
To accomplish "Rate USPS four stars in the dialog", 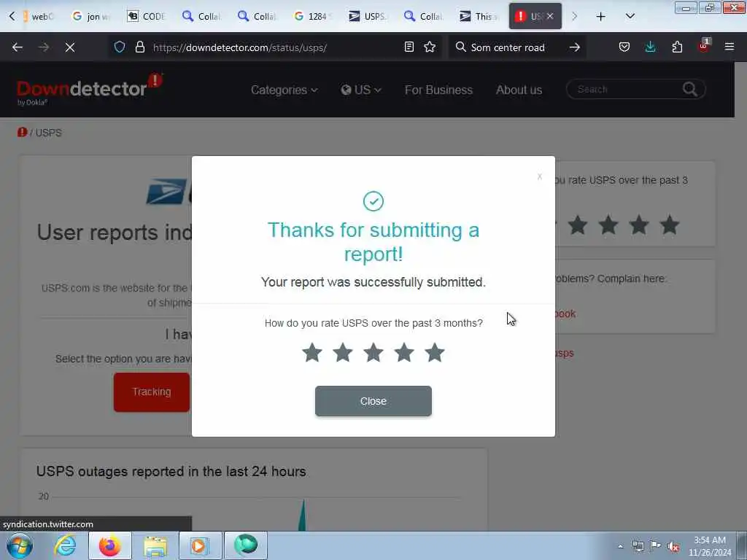I will (404, 353).
